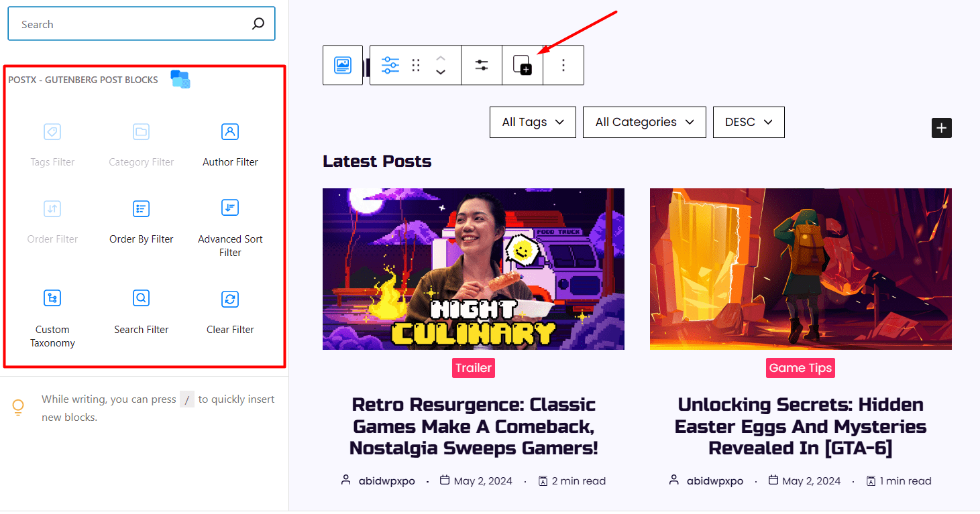This screenshot has height=514, width=980.
Task: Open the All Tags dropdown
Action: pos(533,122)
